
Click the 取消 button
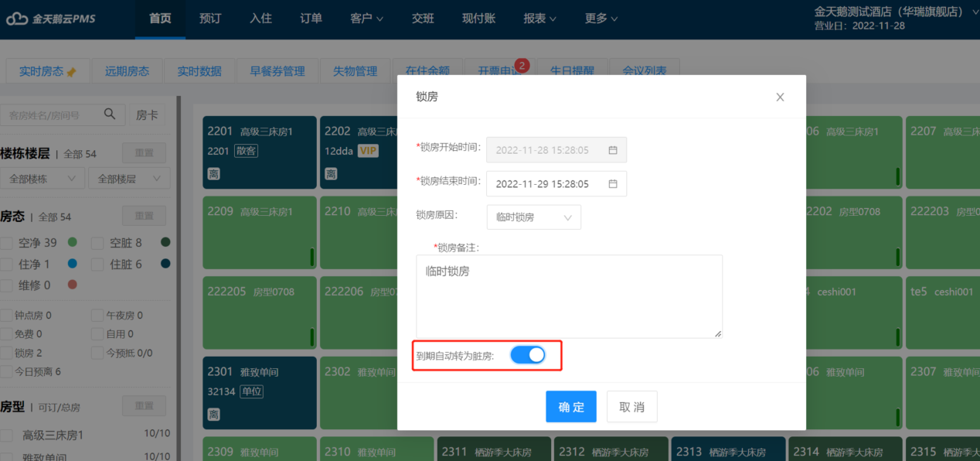(631, 407)
